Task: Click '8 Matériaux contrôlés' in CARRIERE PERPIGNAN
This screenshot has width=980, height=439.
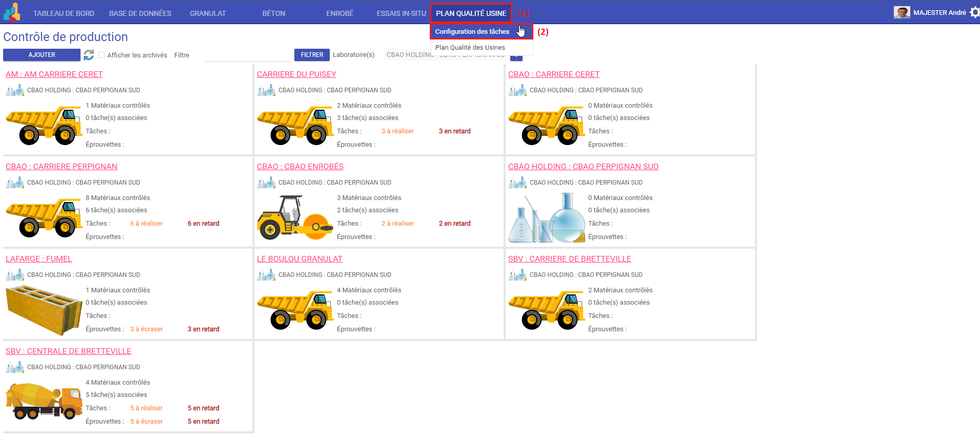Action: click(118, 198)
